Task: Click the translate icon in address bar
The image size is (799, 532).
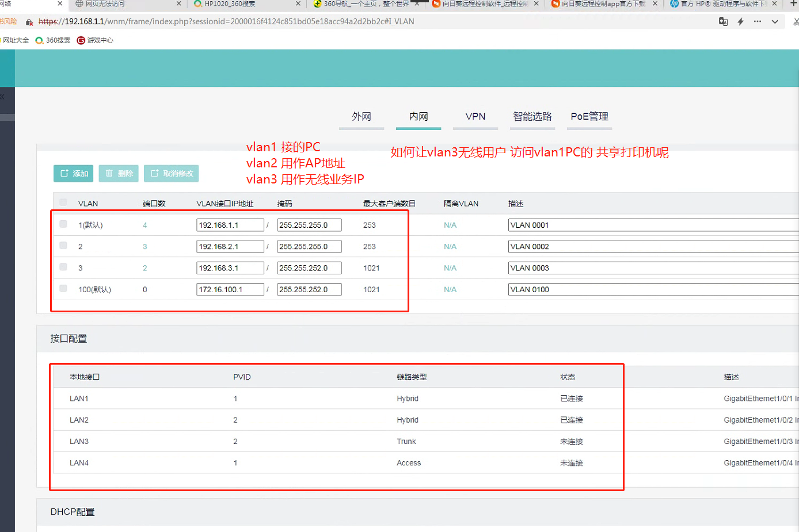Action: (x=723, y=22)
